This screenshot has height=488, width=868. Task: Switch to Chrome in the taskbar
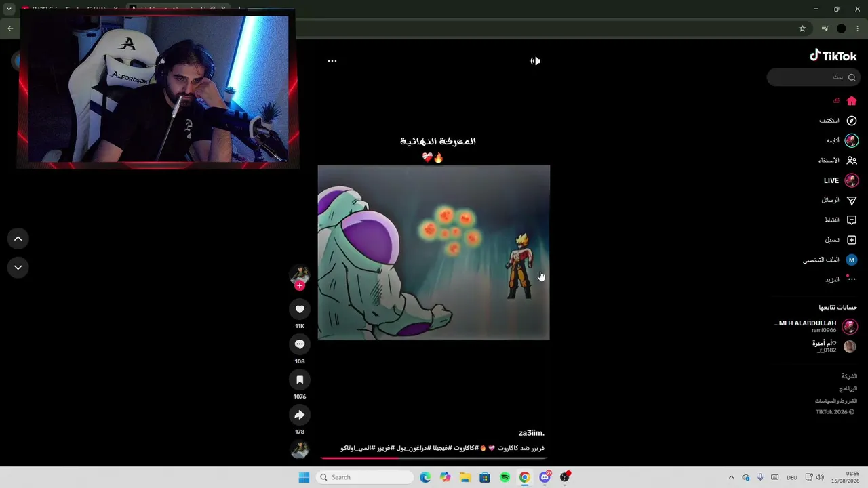click(524, 477)
